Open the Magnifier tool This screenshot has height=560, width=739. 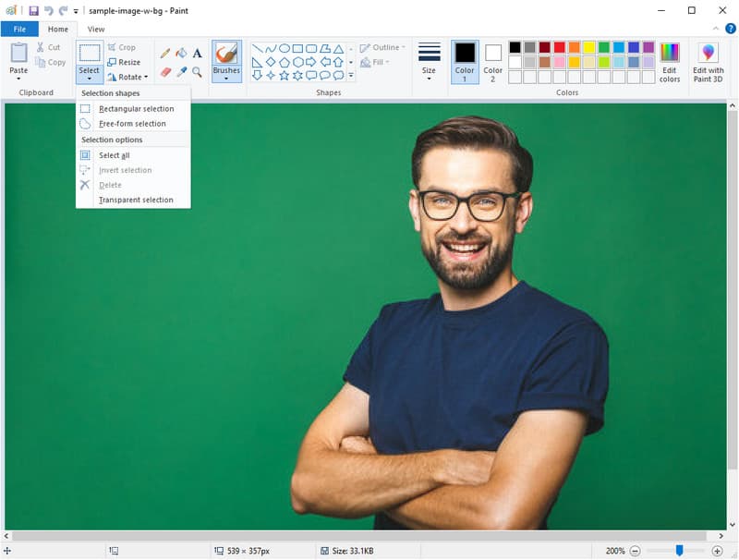197,72
